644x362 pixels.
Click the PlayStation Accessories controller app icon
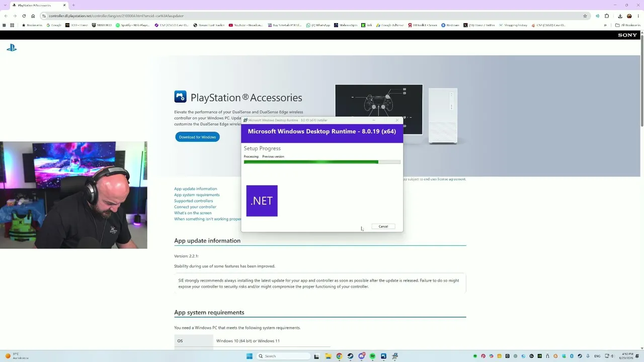pyautogui.click(x=180, y=97)
